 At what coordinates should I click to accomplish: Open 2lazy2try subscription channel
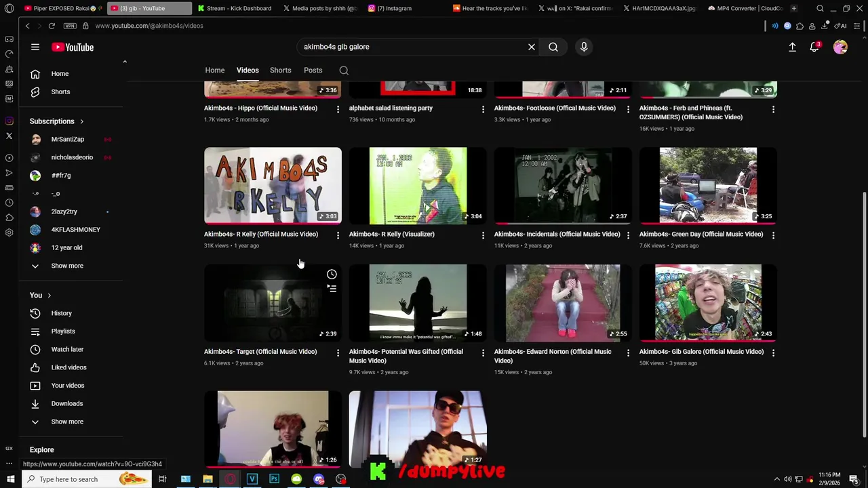click(64, 211)
